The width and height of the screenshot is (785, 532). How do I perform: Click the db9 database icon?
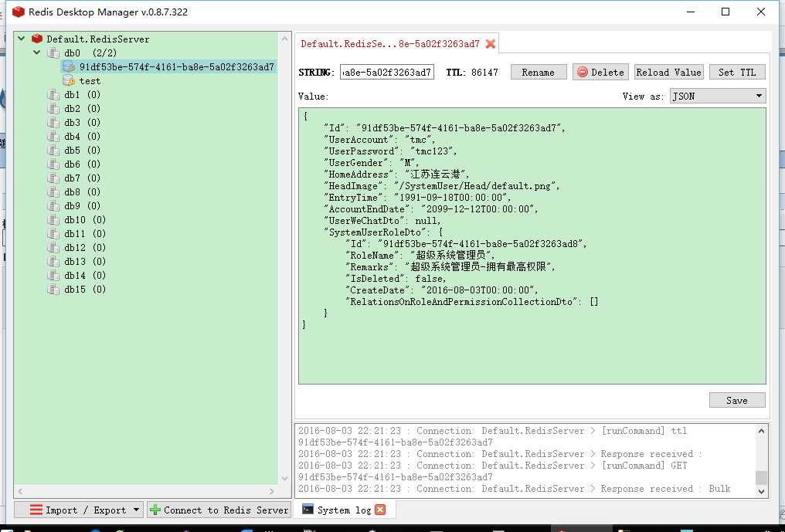53,205
